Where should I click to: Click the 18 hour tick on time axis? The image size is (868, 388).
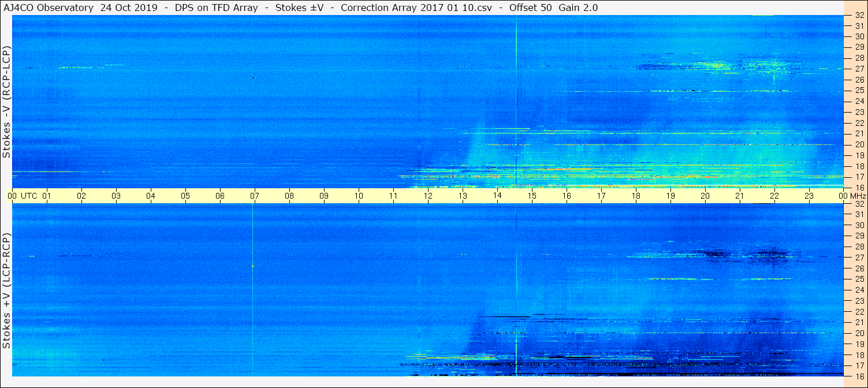click(x=636, y=196)
